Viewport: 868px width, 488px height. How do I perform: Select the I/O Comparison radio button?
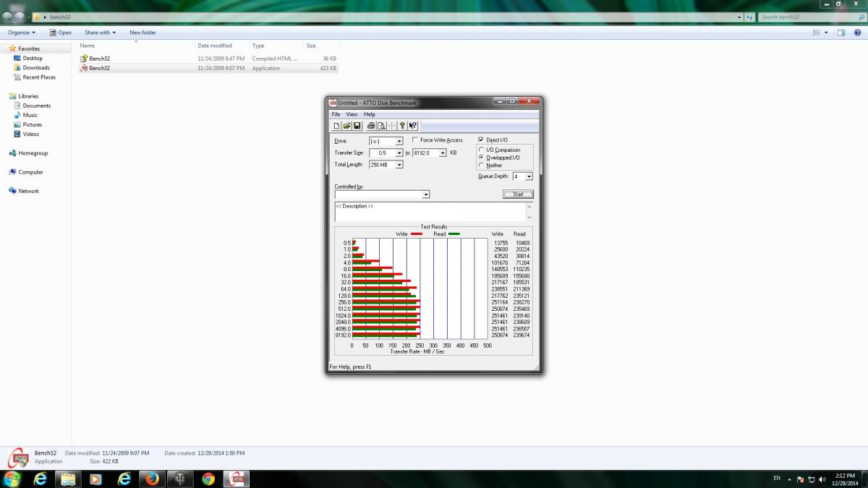click(x=482, y=150)
